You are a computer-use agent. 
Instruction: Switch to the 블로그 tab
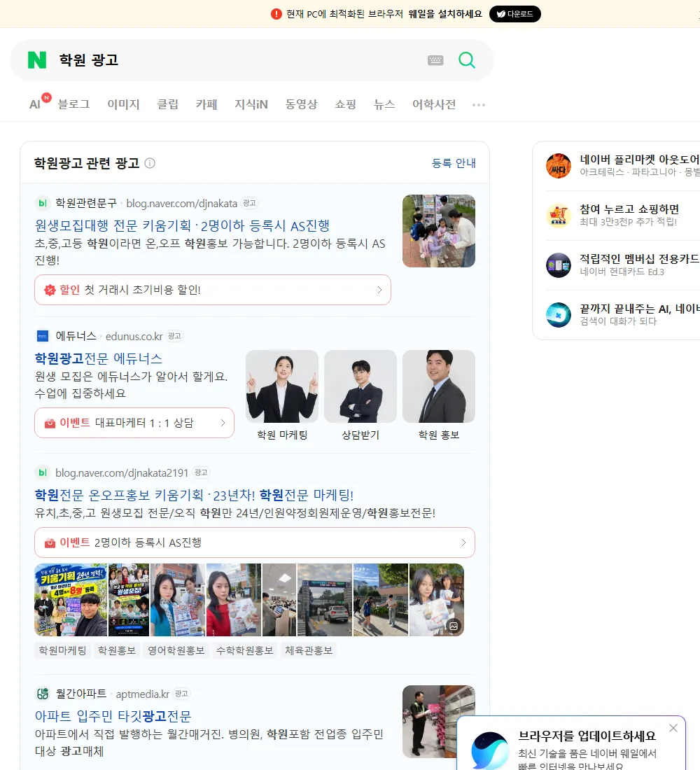(73, 104)
